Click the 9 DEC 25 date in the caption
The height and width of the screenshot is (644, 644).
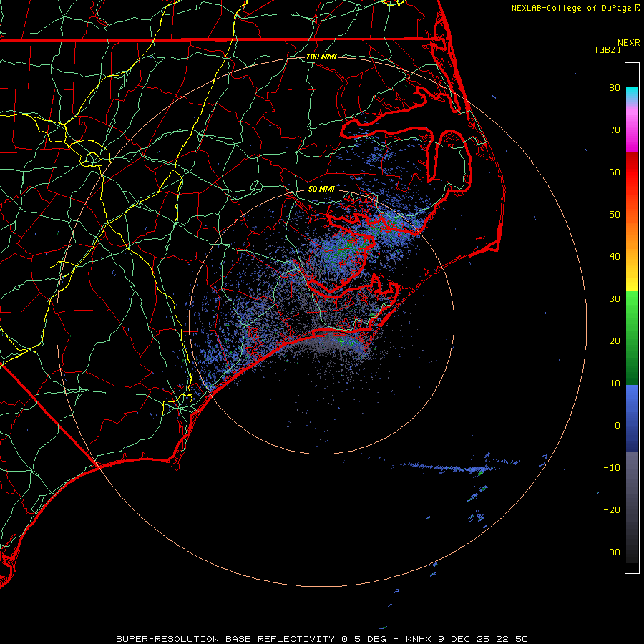(x=464, y=639)
